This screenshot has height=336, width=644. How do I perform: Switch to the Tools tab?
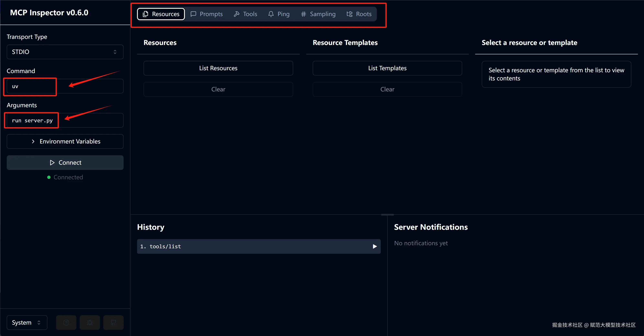point(245,14)
